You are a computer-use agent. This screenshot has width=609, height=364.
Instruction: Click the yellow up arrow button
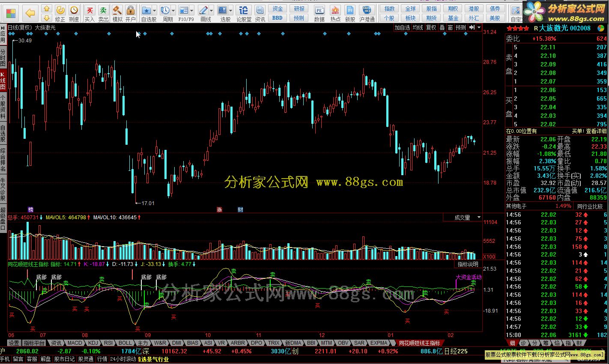[x=47, y=9]
